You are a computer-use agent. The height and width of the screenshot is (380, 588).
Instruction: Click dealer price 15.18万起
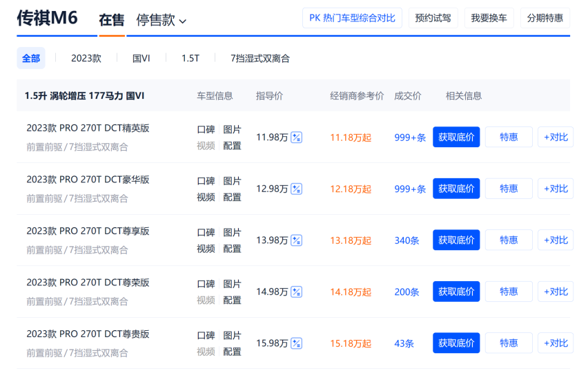point(351,343)
